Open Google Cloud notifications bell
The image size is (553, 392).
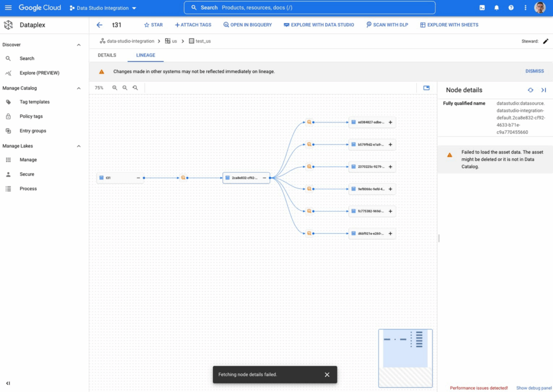[496, 8]
